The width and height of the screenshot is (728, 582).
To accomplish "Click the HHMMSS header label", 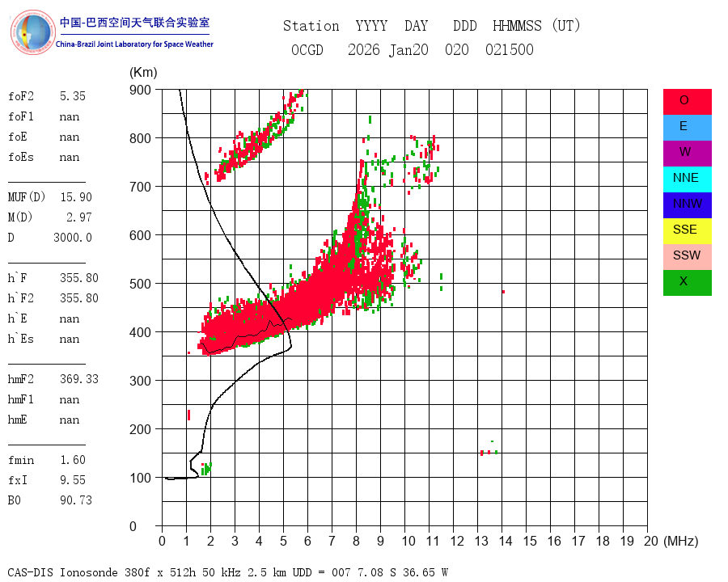I will click(x=517, y=26).
